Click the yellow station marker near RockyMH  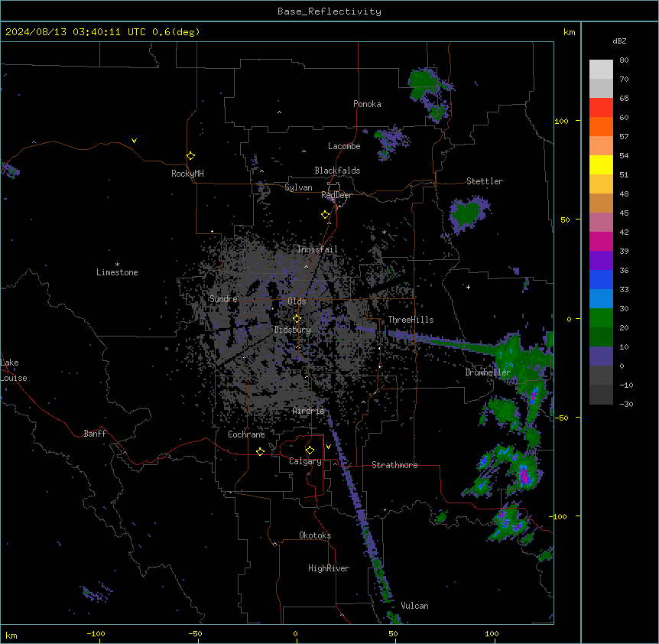[x=190, y=156]
